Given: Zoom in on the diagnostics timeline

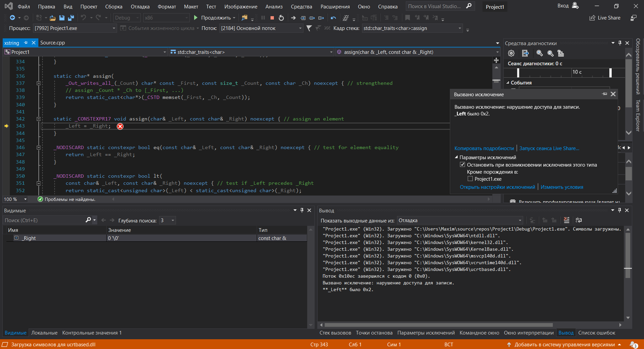Looking at the screenshot, I should click(x=539, y=53).
